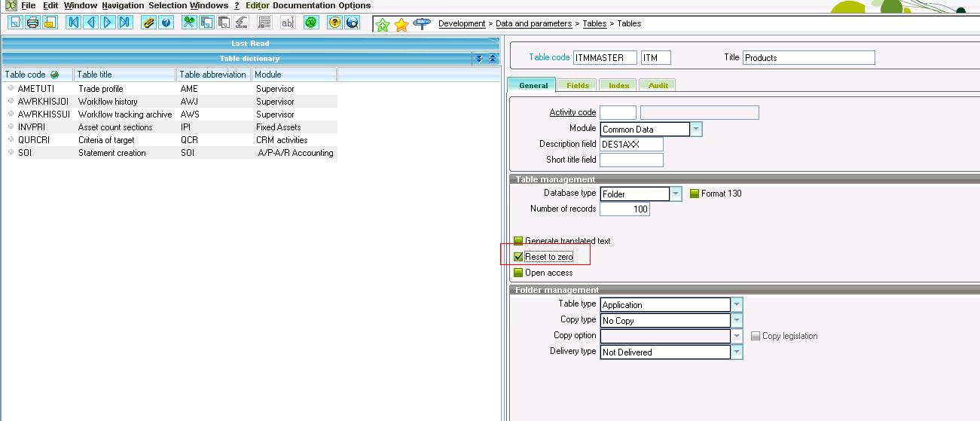Select the General tab

[533, 85]
